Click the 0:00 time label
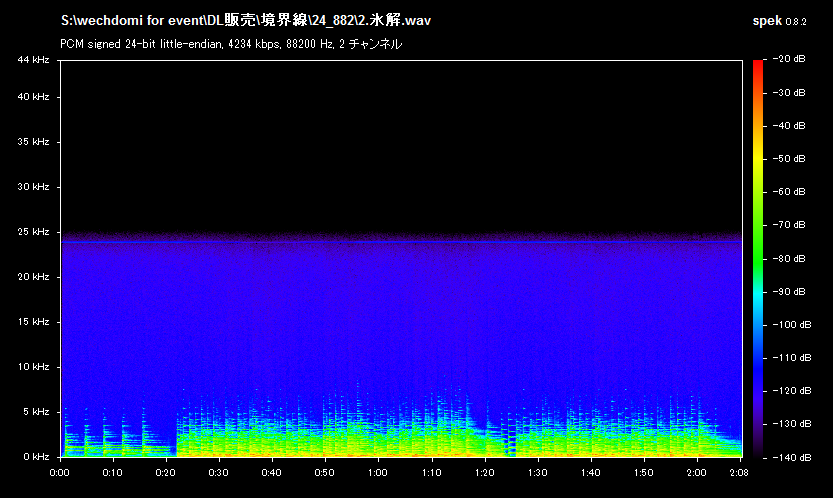Image resolution: width=833 pixels, height=498 pixels. [x=60, y=473]
